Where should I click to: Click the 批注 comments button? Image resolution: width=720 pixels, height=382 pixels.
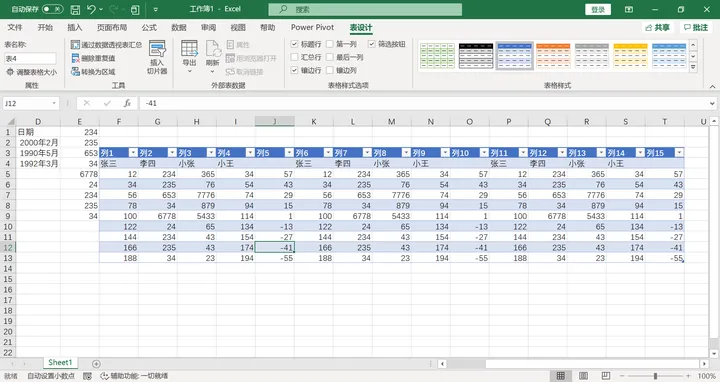tap(696, 28)
